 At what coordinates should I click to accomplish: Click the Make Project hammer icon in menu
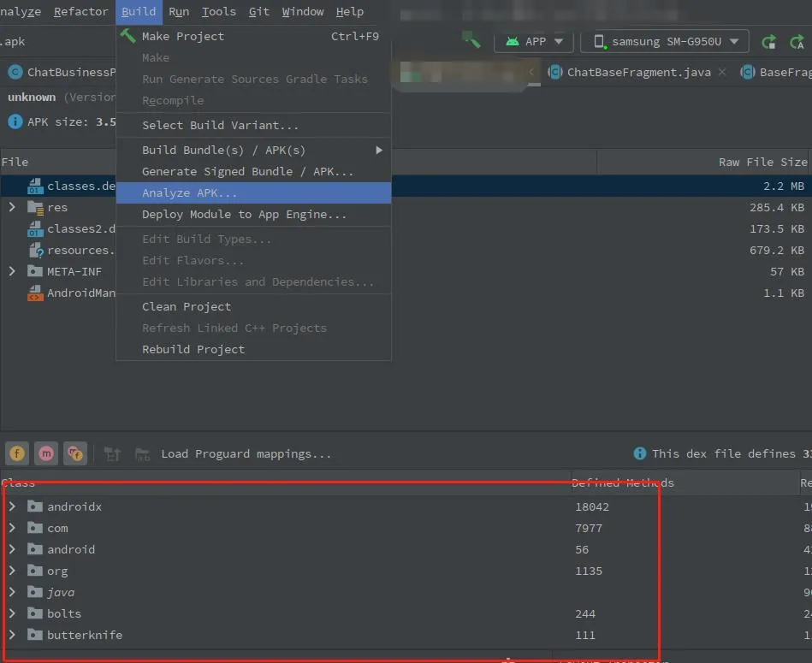tap(127, 36)
